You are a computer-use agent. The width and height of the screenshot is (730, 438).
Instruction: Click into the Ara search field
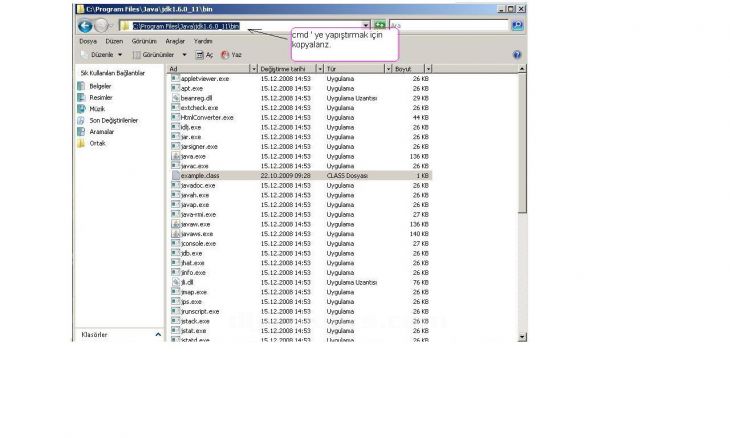coord(449,26)
